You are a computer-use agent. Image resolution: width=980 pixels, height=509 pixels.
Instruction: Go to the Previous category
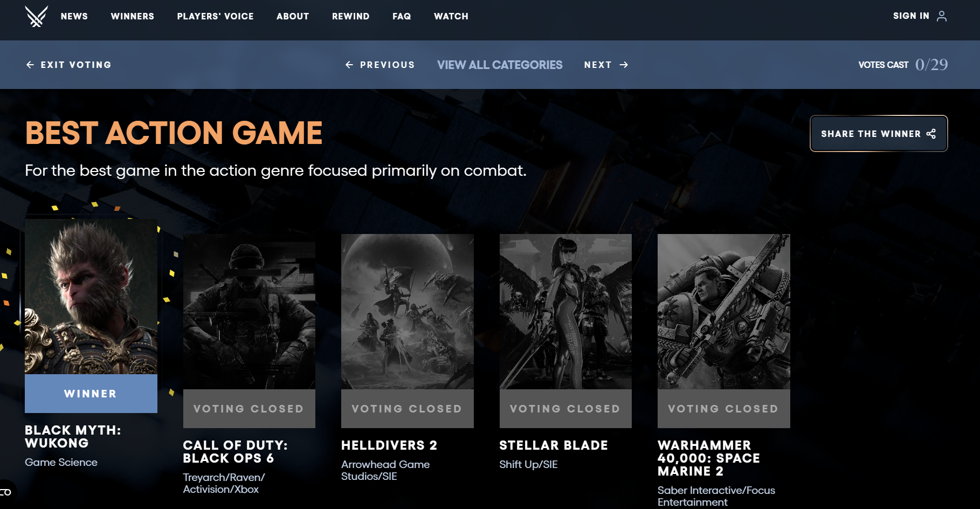pos(388,65)
